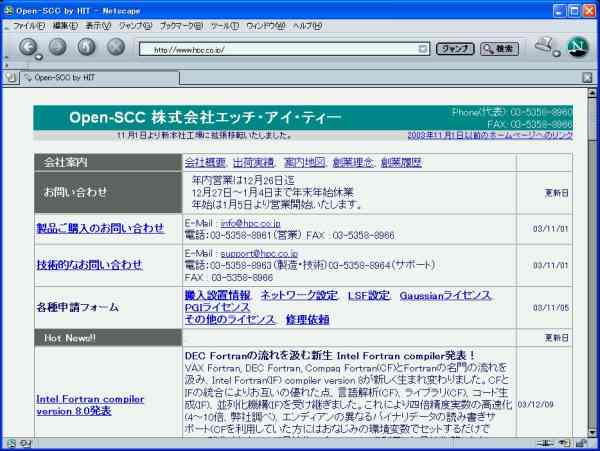
Task: Open the 会社概要 company overview link
Action: click(x=204, y=162)
